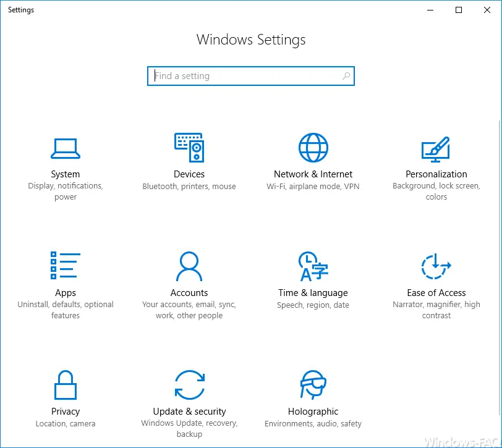Viewport: 502px width, 448px height.
Task: Click 'Windows Update, recovery, backup' description
Action: tap(189, 428)
